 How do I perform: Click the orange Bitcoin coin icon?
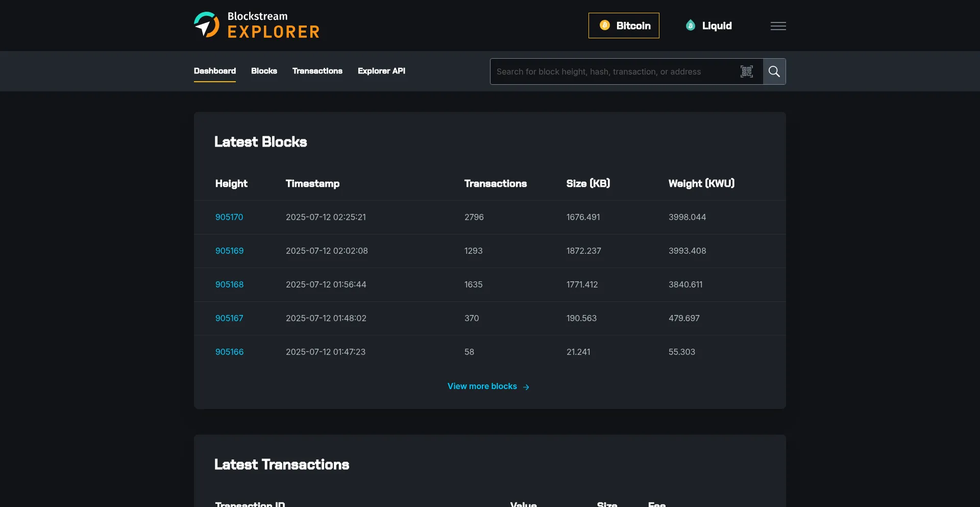(x=605, y=26)
